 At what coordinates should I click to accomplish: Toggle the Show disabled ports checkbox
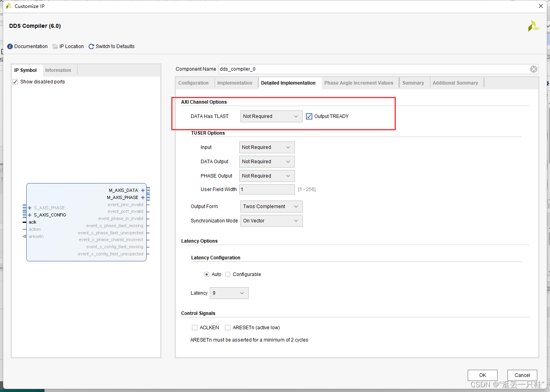(x=15, y=82)
